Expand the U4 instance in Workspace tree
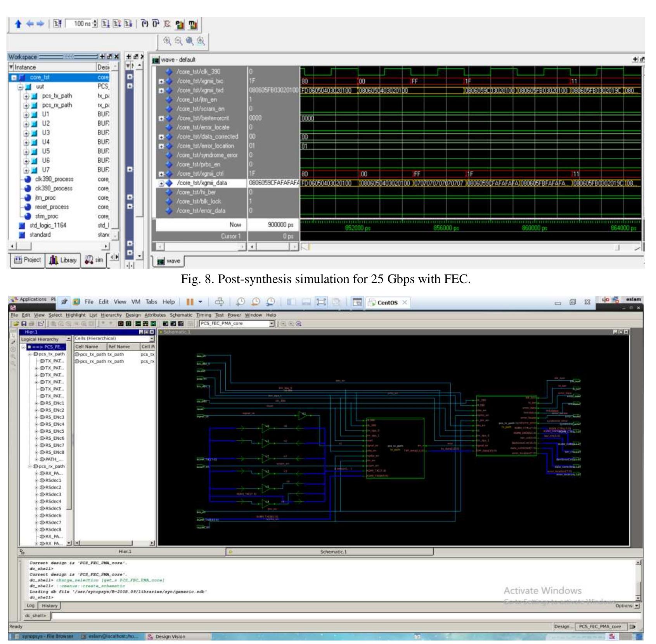The image size is (656, 644). coord(26,142)
